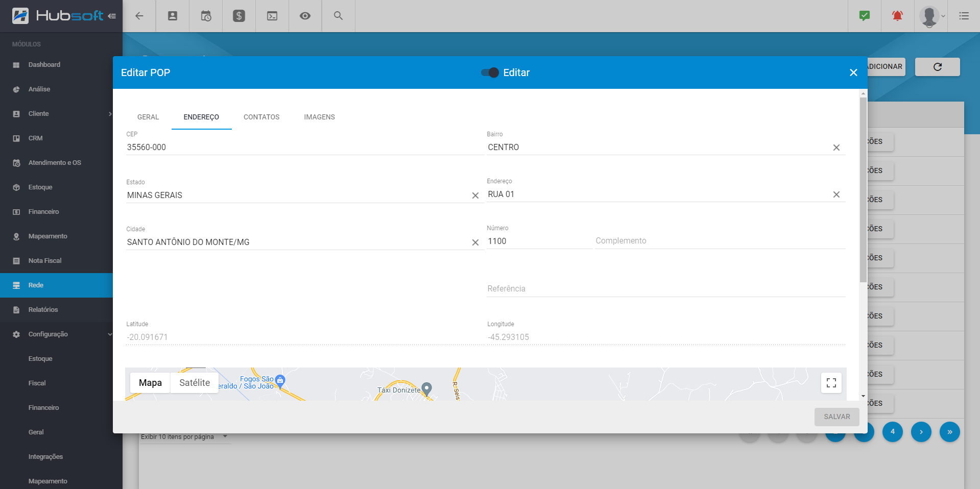
Task: Click the eye view icon in toolbar
Action: tap(305, 16)
